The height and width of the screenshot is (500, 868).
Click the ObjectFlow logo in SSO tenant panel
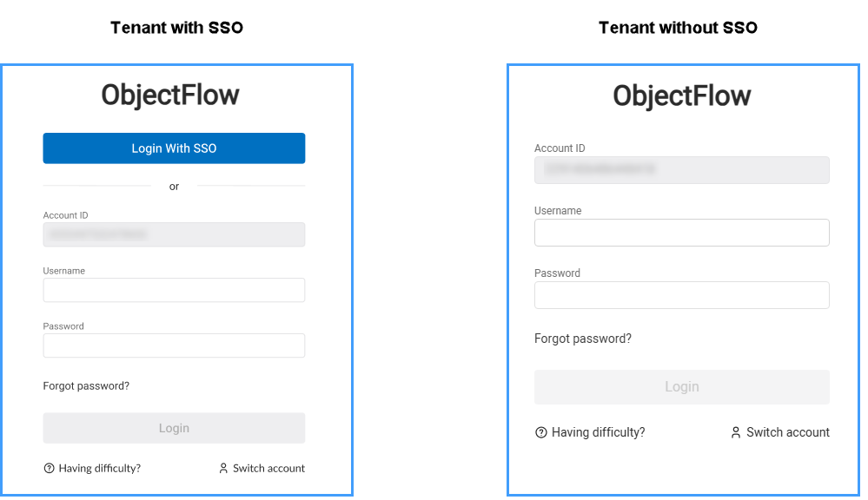(170, 95)
